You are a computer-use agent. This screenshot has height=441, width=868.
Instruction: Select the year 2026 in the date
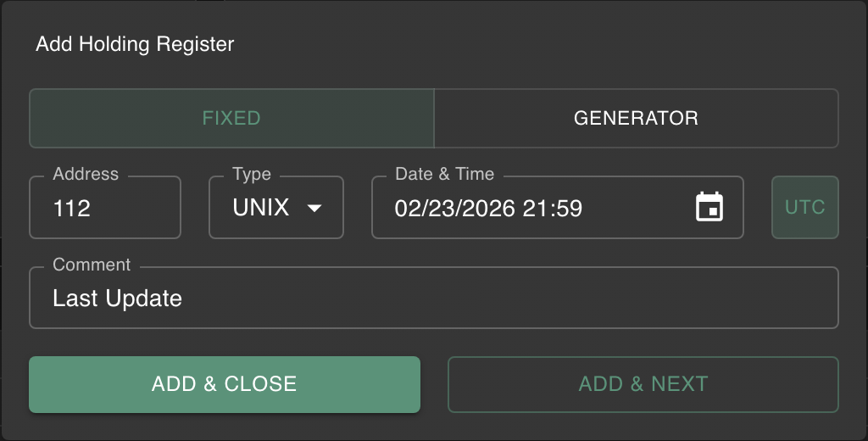click(486, 208)
